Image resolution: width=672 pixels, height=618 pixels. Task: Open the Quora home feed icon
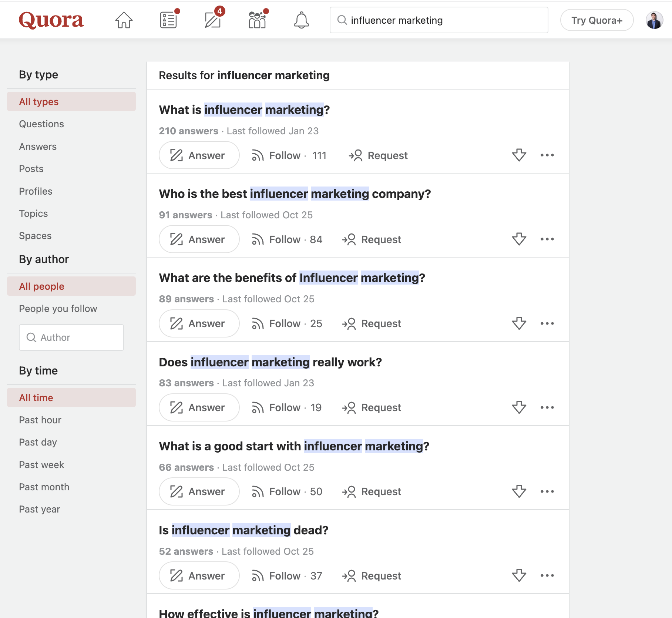point(124,20)
